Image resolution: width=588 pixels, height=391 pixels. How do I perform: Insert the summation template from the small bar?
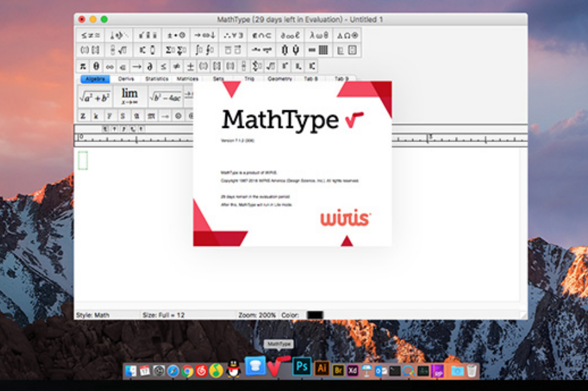coord(257,66)
